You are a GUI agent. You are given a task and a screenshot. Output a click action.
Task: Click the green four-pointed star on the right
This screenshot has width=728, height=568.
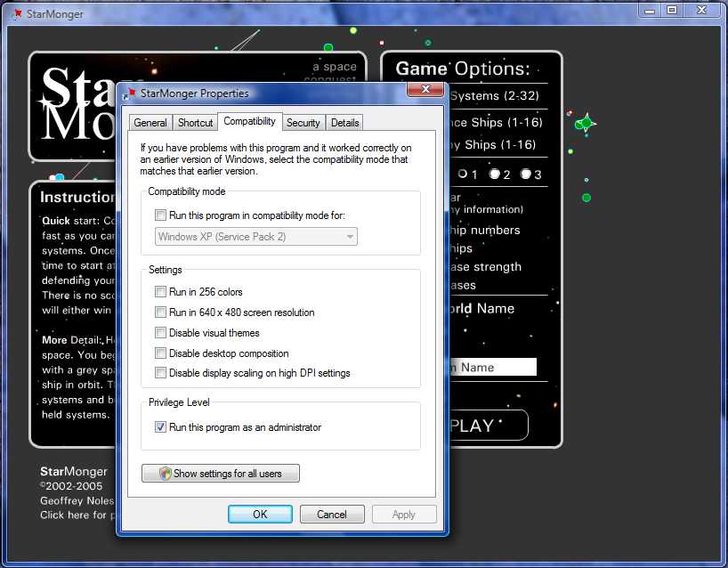[585, 124]
